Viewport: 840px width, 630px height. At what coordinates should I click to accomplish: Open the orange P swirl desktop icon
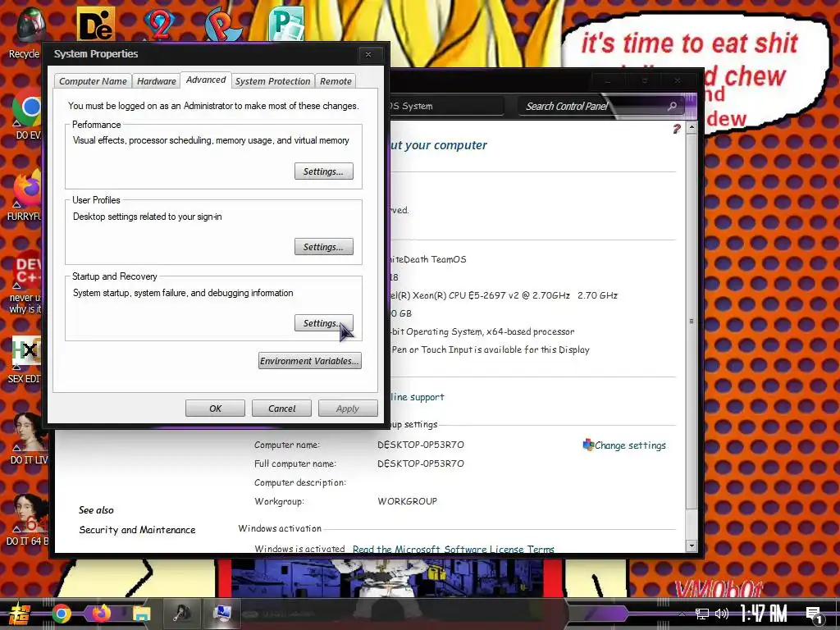coord(223,24)
